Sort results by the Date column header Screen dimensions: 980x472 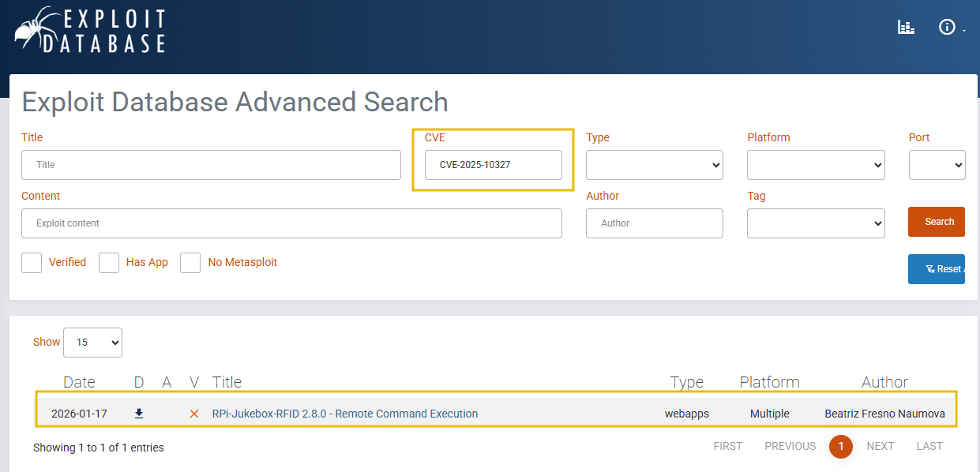79,382
